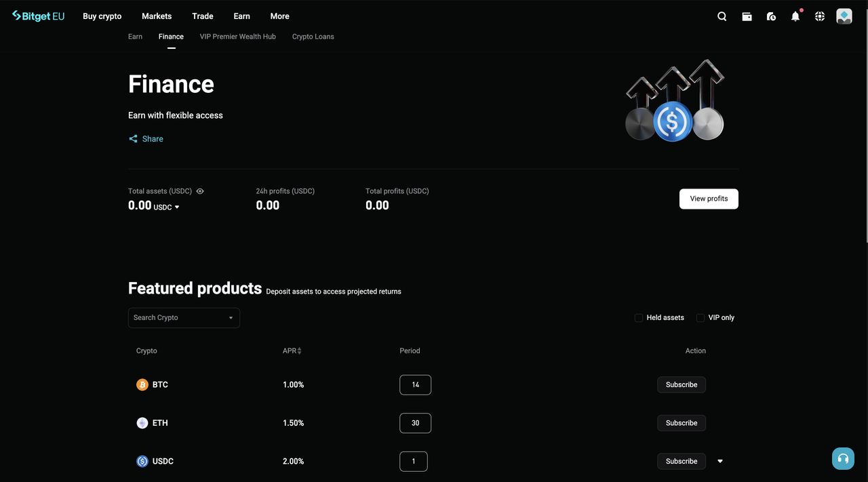Open the language globe icon
This screenshot has height=482, width=868.
point(820,16)
